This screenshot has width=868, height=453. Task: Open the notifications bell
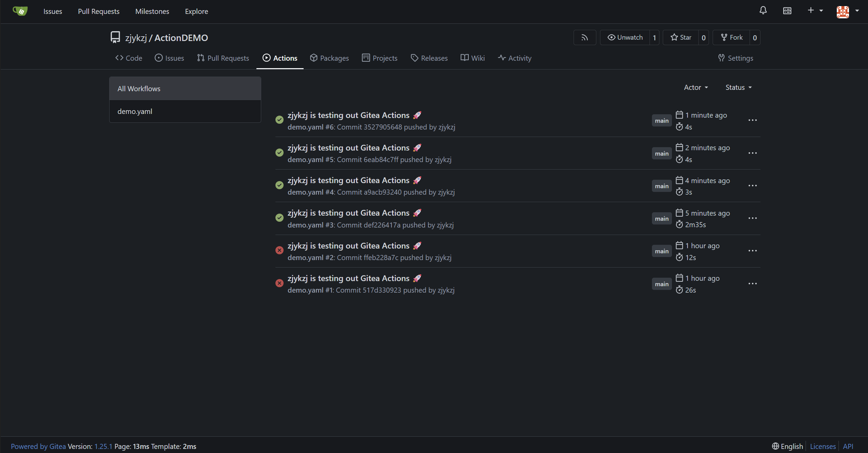coord(763,11)
